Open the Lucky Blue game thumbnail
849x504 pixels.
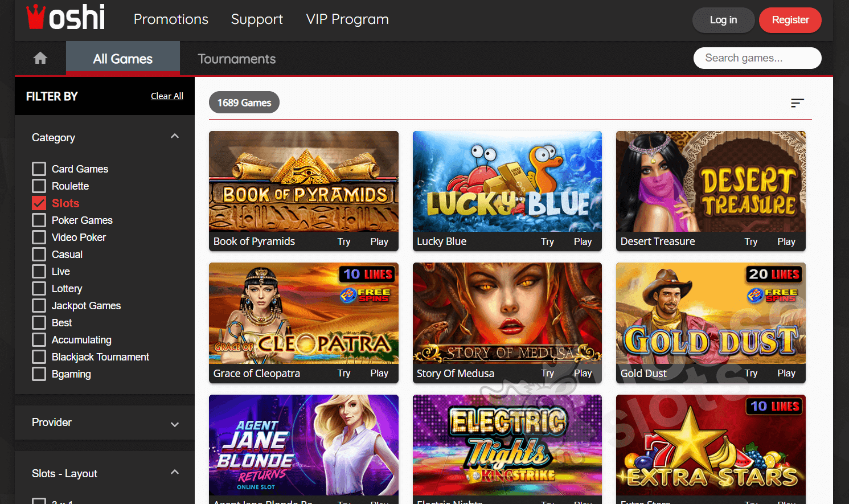click(507, 182)
